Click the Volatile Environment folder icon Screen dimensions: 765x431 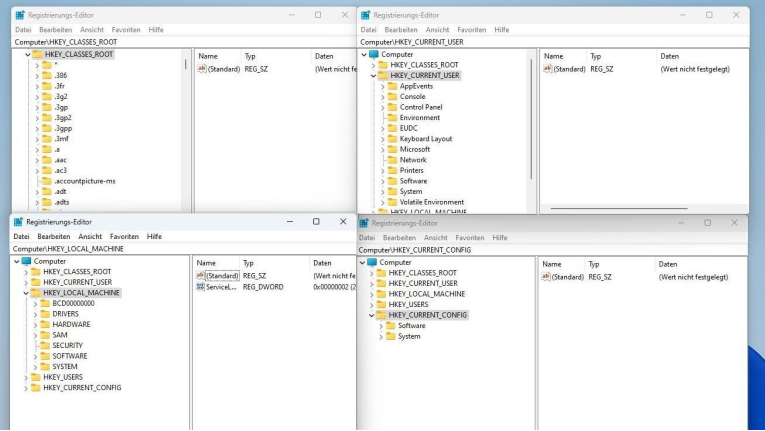coord(392,202)
